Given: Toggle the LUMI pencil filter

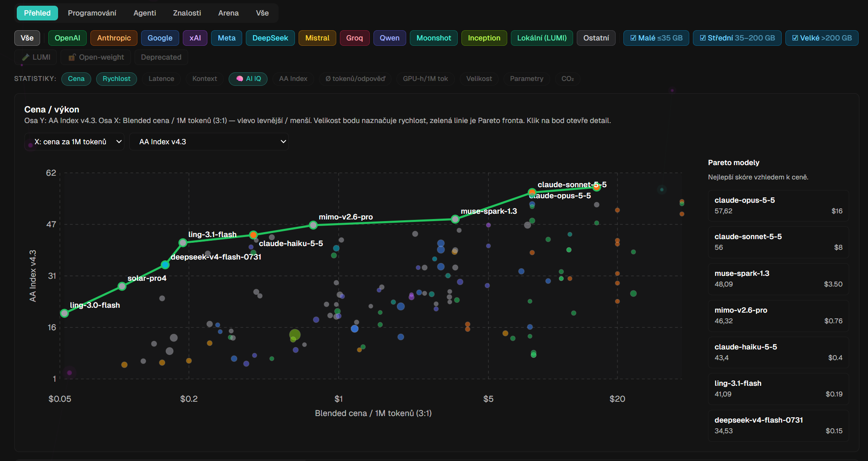Looking at the screenshot, I should [x=36, y=57].
